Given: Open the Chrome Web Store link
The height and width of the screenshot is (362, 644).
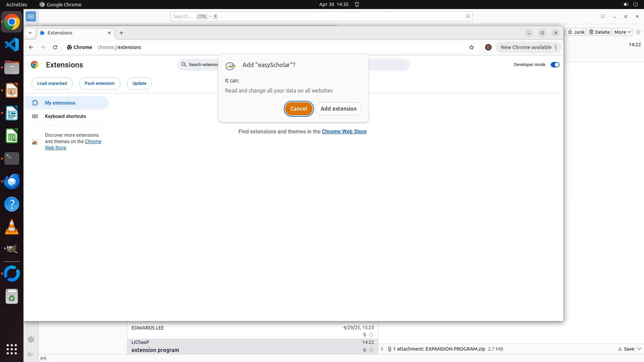Looking at the screenshot, I should 344,131.
